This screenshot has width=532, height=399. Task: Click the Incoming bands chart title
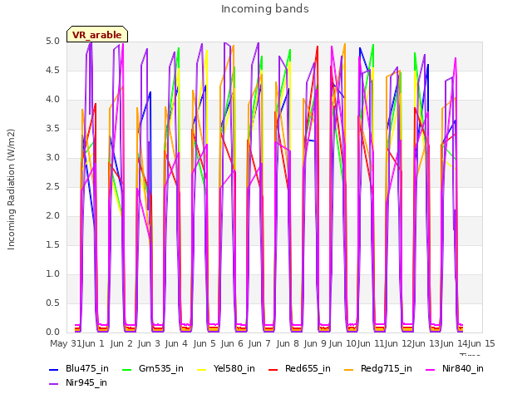(x=265, y=9)
